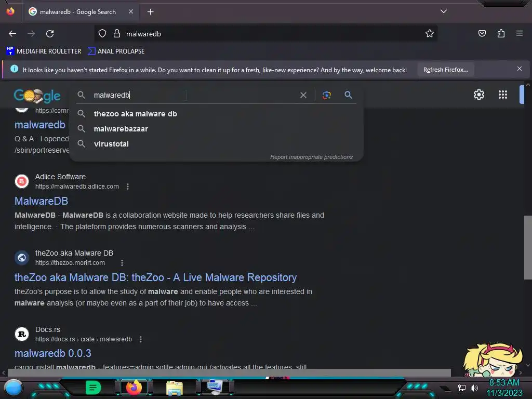Open the partially hidden malwaredb result title

click(39, 125)
